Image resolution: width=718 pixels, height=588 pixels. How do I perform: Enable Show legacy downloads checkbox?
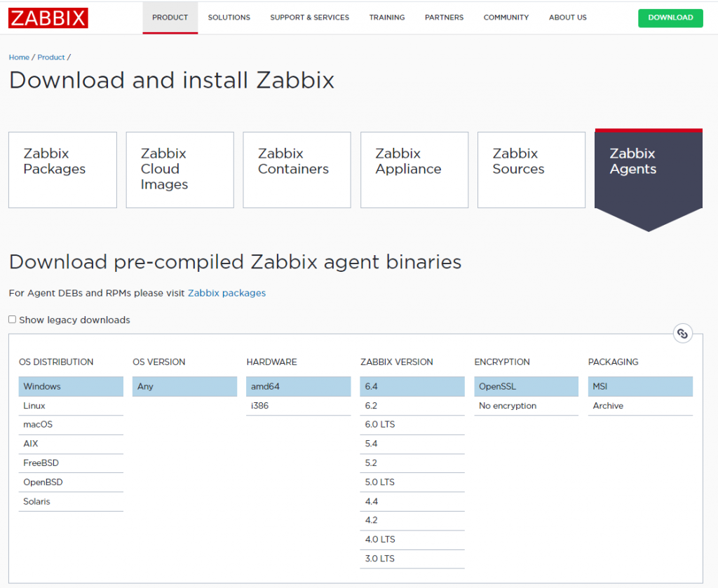point(13,320)
